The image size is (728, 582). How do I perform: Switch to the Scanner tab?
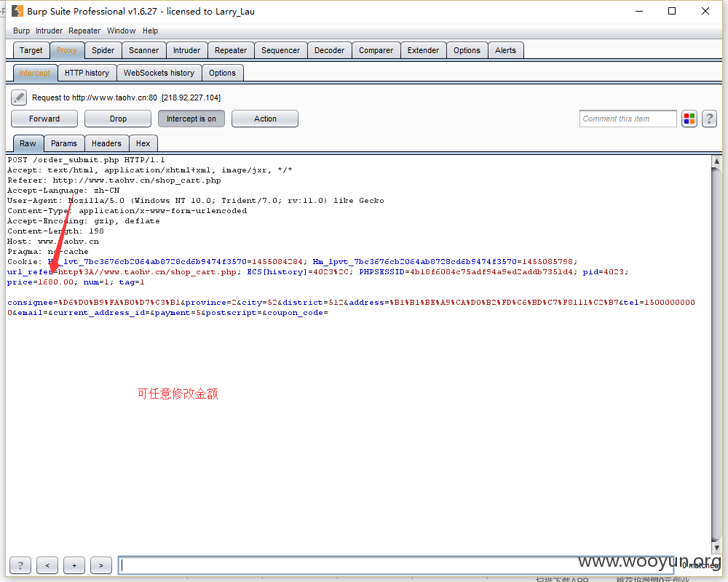click(x=144, y=50)
